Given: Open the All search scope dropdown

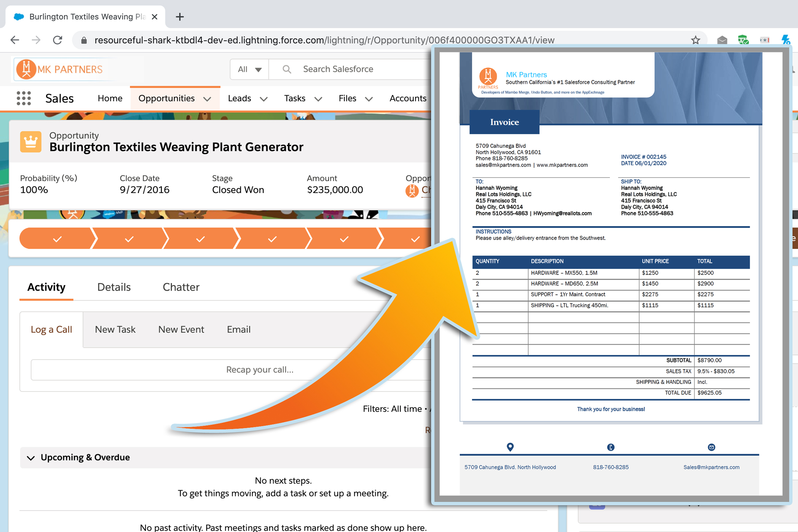Looking at the screenshot, I should tap(249, 69).
